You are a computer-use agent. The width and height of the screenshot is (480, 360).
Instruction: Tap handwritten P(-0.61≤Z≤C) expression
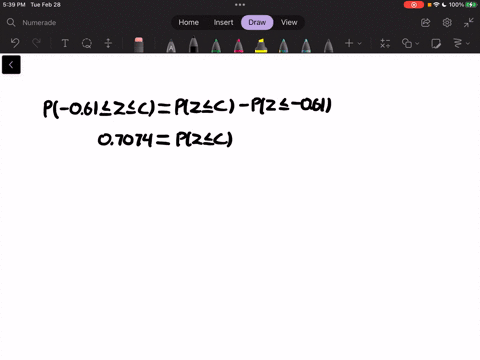(x=99, y=108)
